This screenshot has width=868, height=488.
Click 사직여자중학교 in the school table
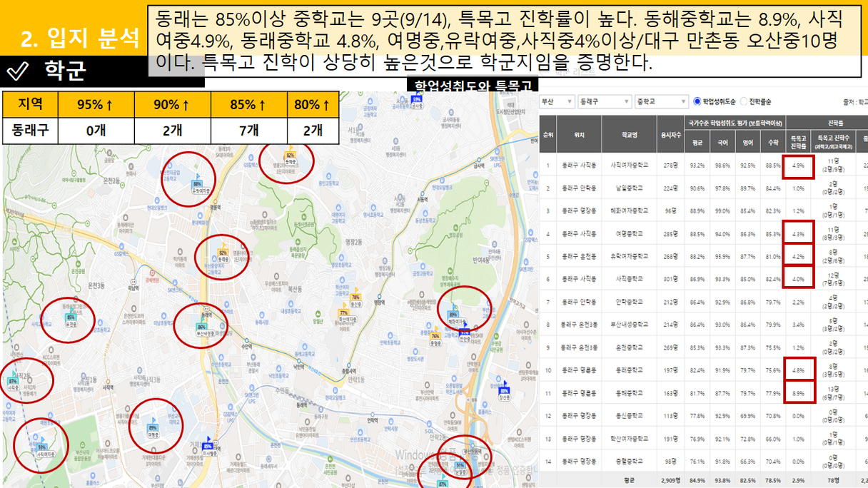coord(629,166)
